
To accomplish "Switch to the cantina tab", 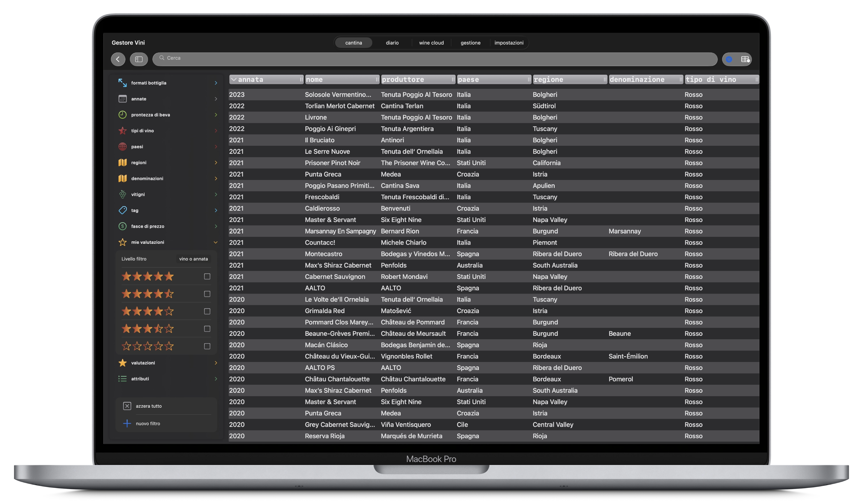I will click(x=354, y=43).
